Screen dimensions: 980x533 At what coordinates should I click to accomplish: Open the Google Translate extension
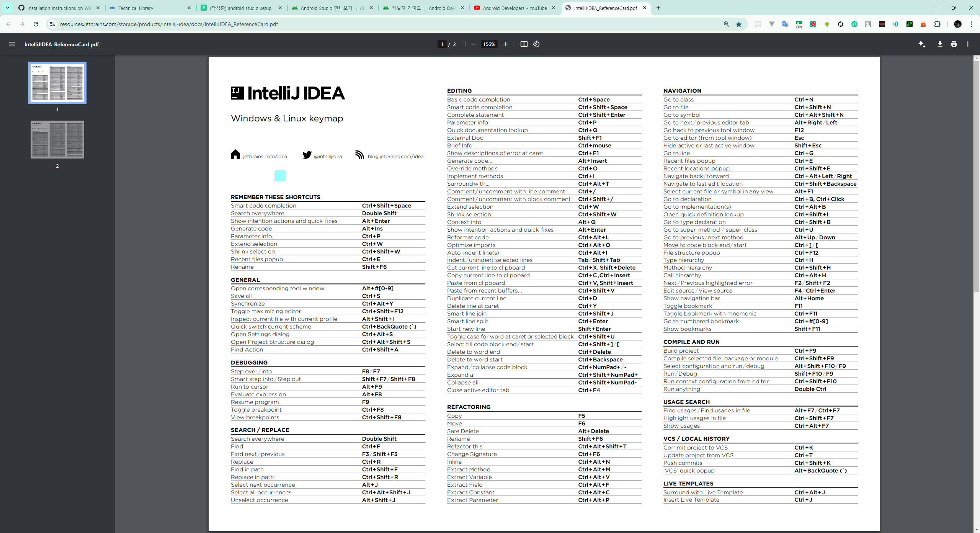(x=785, y=24)
